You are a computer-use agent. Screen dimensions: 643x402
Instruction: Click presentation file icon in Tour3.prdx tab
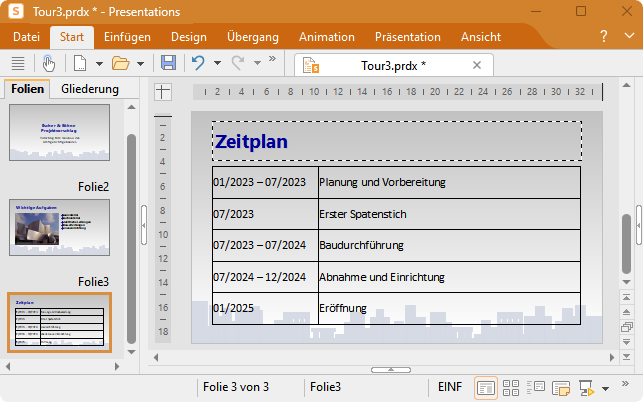click(x=310, y=65)
